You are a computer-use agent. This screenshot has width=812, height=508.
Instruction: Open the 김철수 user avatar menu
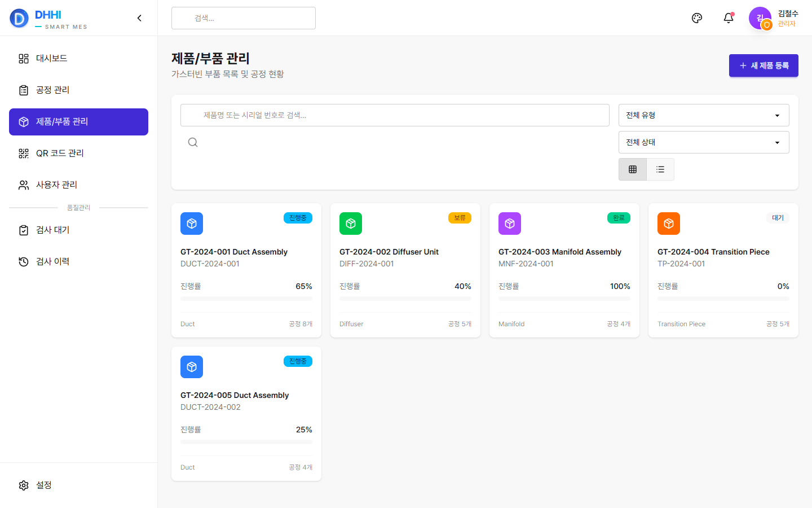[760, 18]
